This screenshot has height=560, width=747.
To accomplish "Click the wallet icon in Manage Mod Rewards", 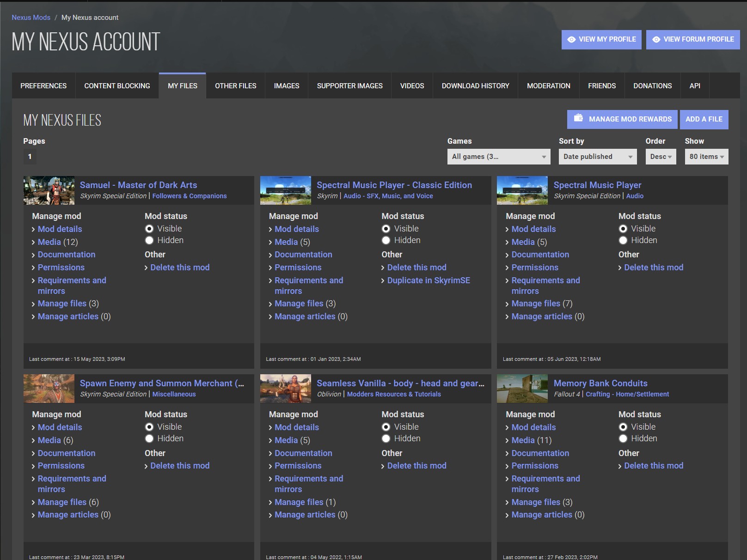I will click(x=578, y=118).
